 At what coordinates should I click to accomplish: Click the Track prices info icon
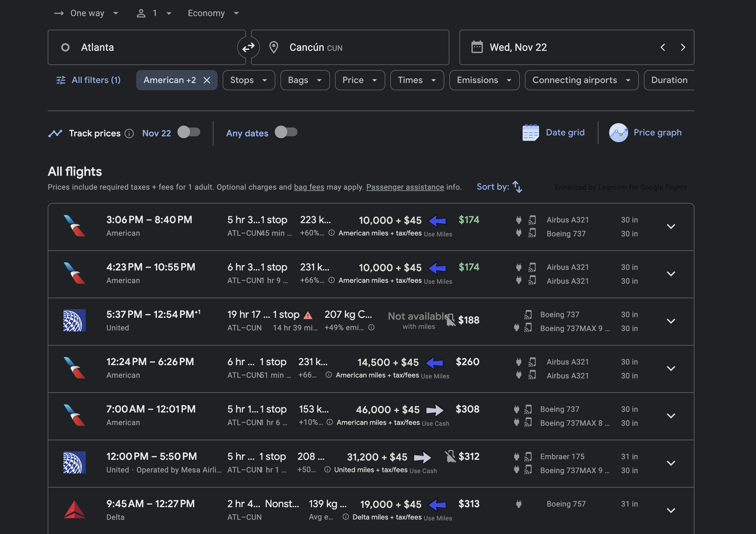[129, 133]
